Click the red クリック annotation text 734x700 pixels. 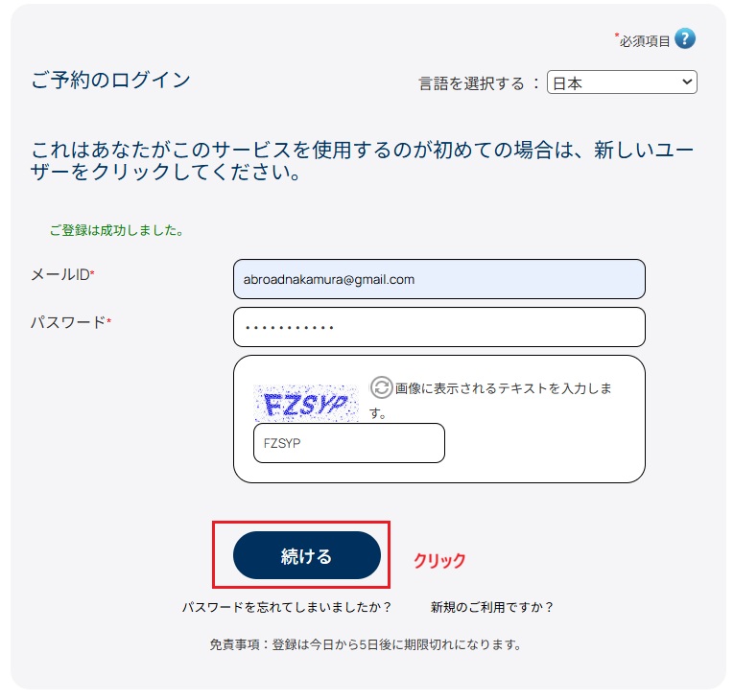click(438, 561)
